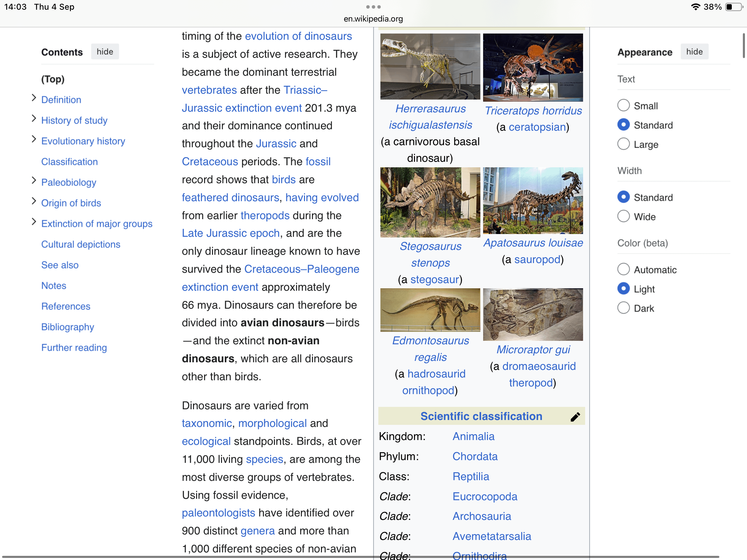
Task: Hide the Appearance panel
Action: coord(694,52)
